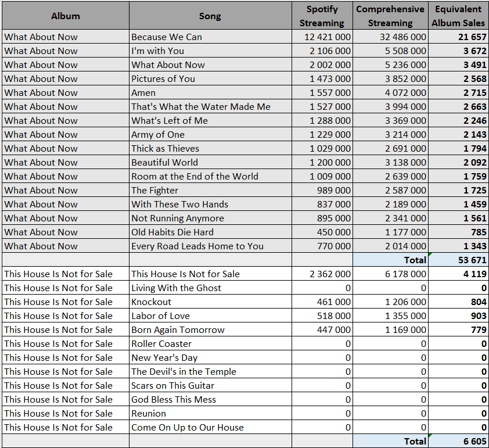Click comprehensive value 32 486 000
Screen dimensions: 489x448
[390, 37]
